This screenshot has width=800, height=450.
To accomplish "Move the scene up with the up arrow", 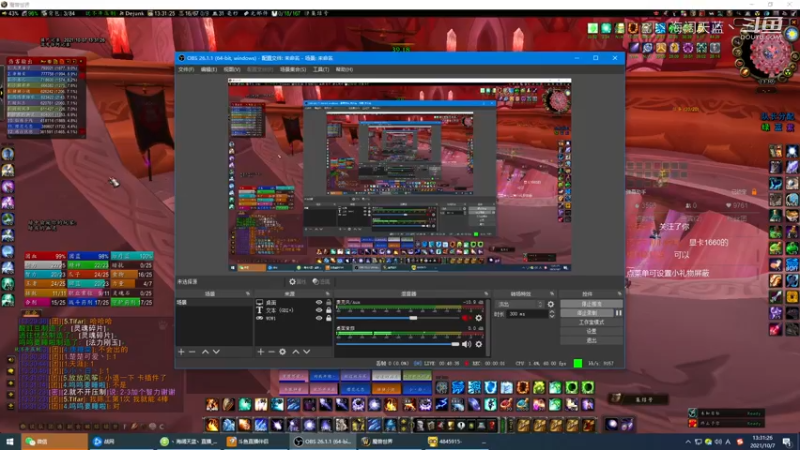I will pos(205,352).
